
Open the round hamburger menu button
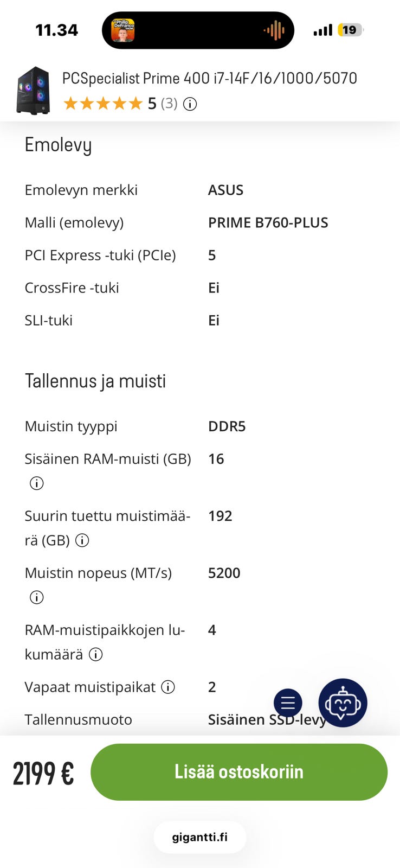(x=288, y=703)
